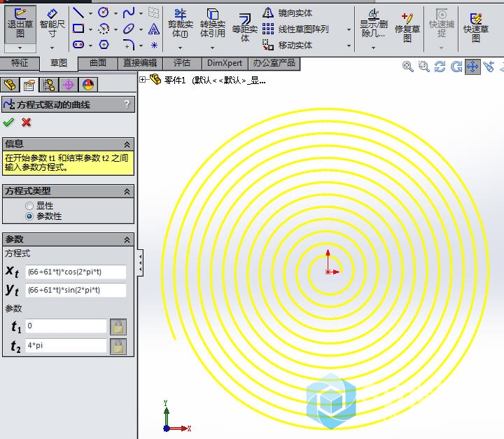Screen dimensions: 504x439
Task: Toggle the lock for t1 parameter
Action: [118, 327]
